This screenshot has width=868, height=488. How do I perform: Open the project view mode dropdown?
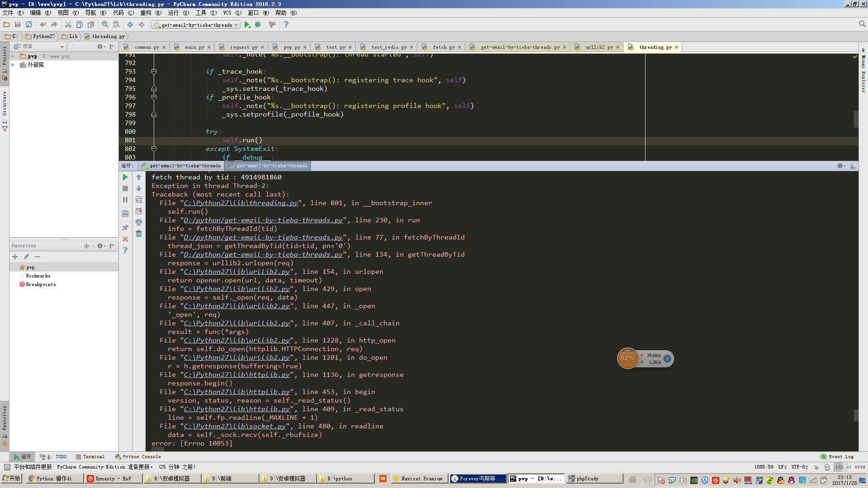[x=62, y=47]
